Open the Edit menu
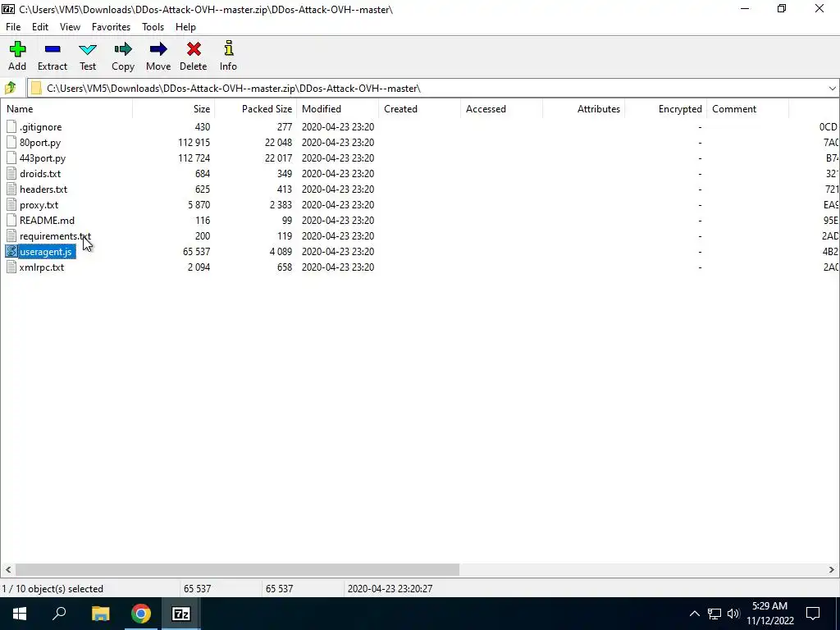840x630 pixels. pyautogui.click(x=40, y=27)
